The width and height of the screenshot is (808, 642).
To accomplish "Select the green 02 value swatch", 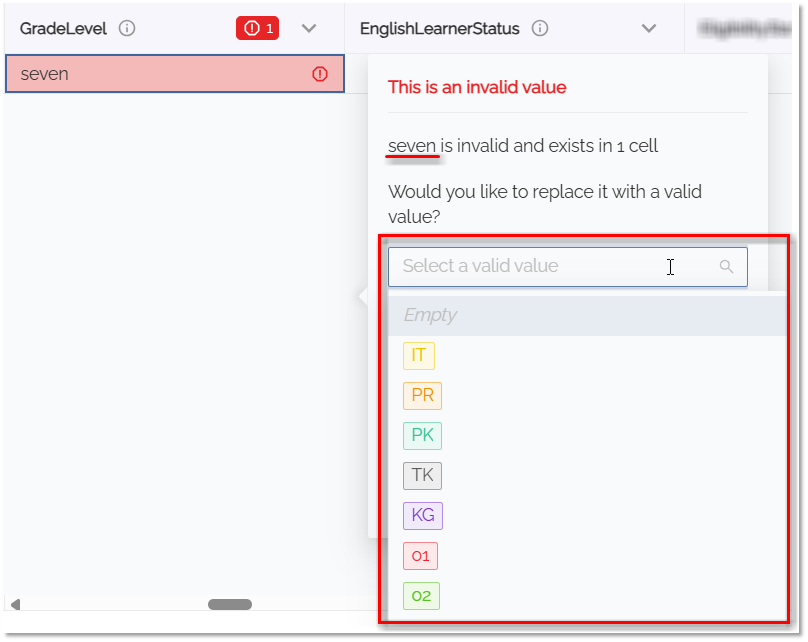I will point(420,595).
